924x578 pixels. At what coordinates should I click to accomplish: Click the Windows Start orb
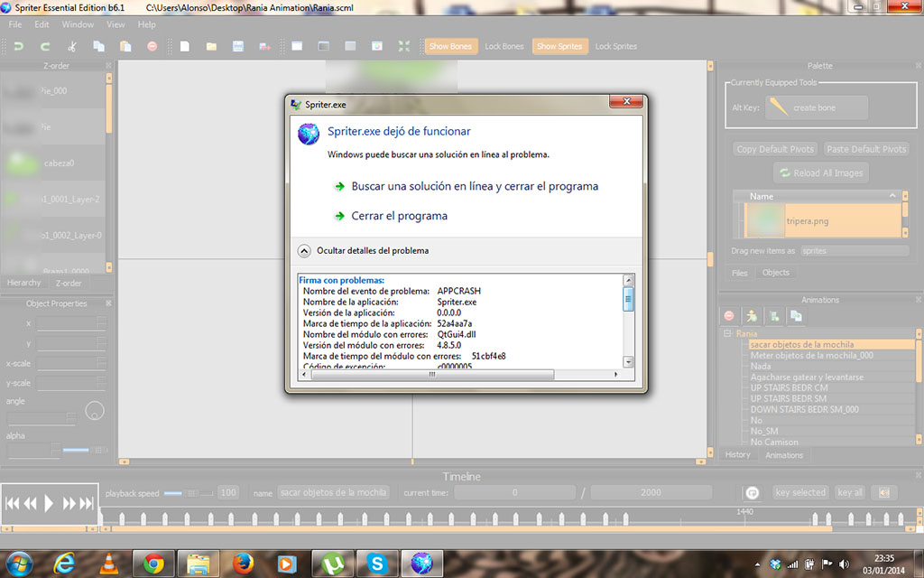20,564
